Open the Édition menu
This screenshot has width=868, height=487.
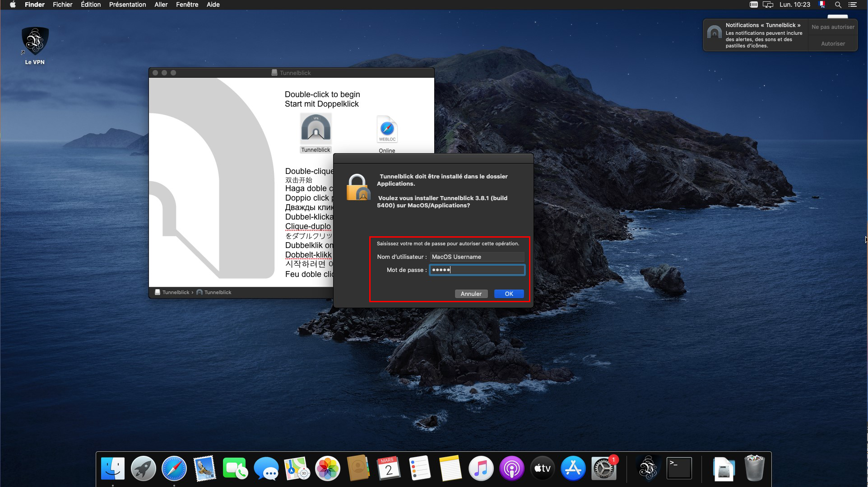(x=91, y=5)
